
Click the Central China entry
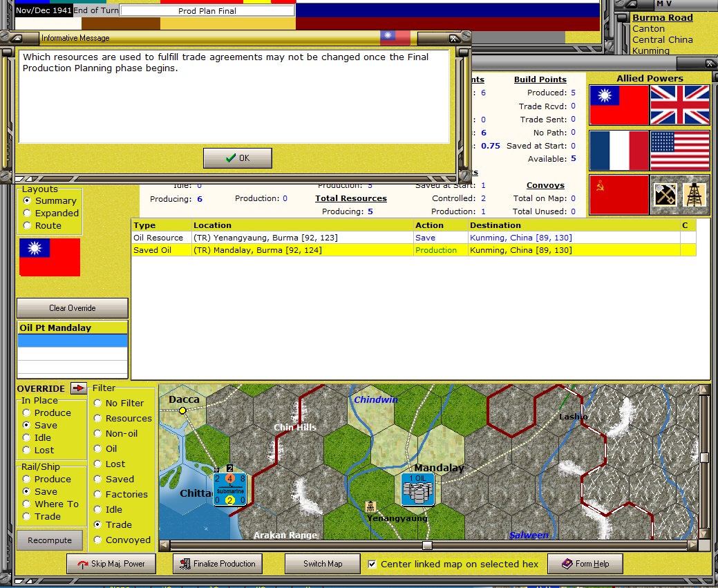(662, 39)
